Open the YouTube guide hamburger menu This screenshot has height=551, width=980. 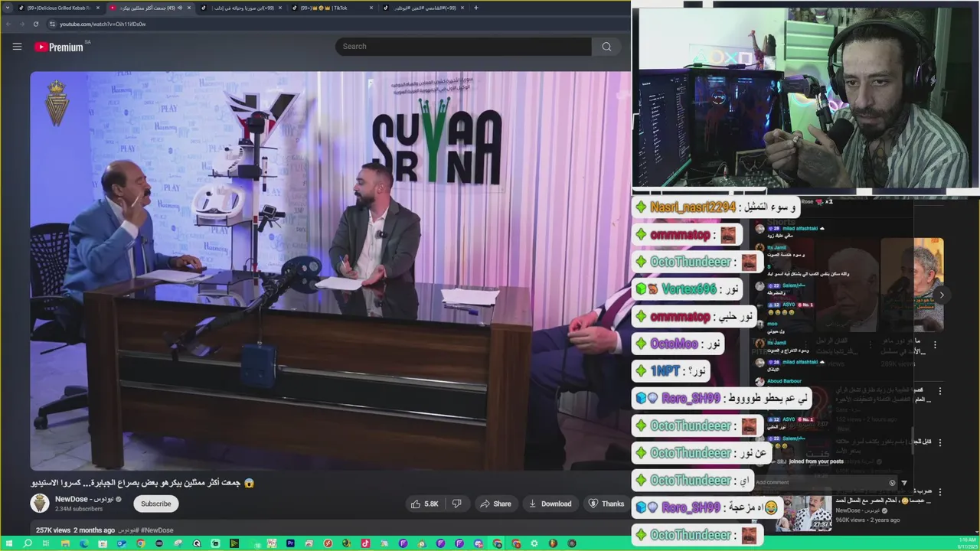17,47
